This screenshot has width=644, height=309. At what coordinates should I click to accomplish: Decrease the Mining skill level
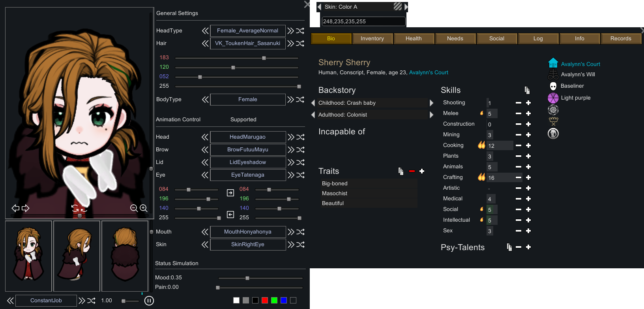519,135
